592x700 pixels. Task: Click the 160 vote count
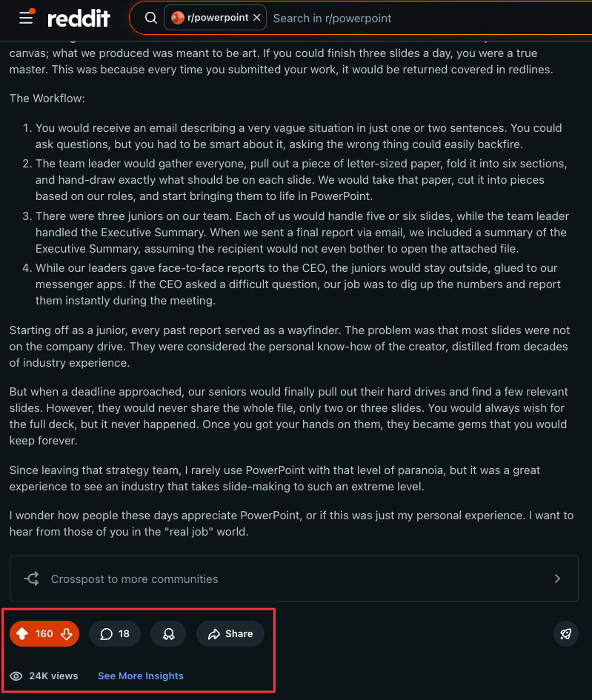[44, 633]
